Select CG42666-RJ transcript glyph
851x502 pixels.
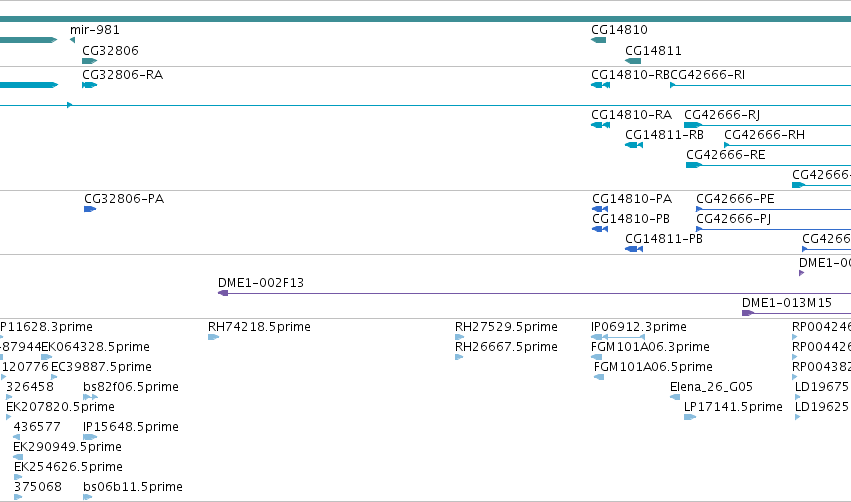(x=767, y=125)
